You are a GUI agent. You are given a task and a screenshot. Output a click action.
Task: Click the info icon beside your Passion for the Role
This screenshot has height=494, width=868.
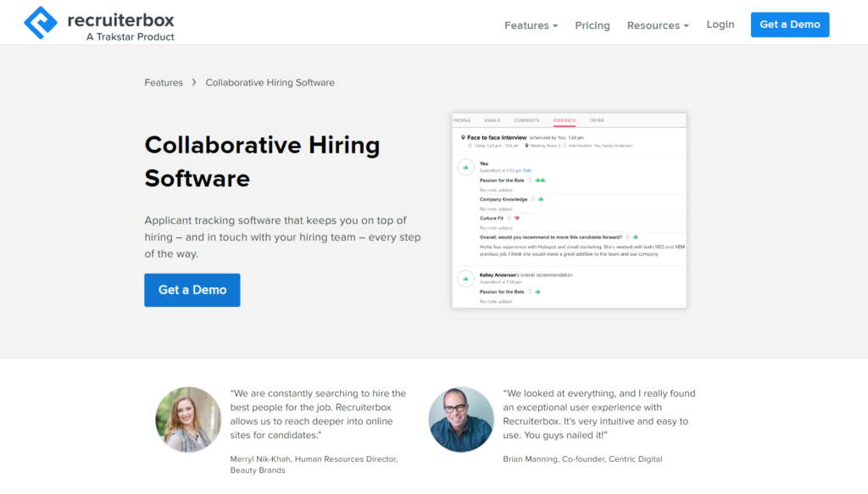529,180
